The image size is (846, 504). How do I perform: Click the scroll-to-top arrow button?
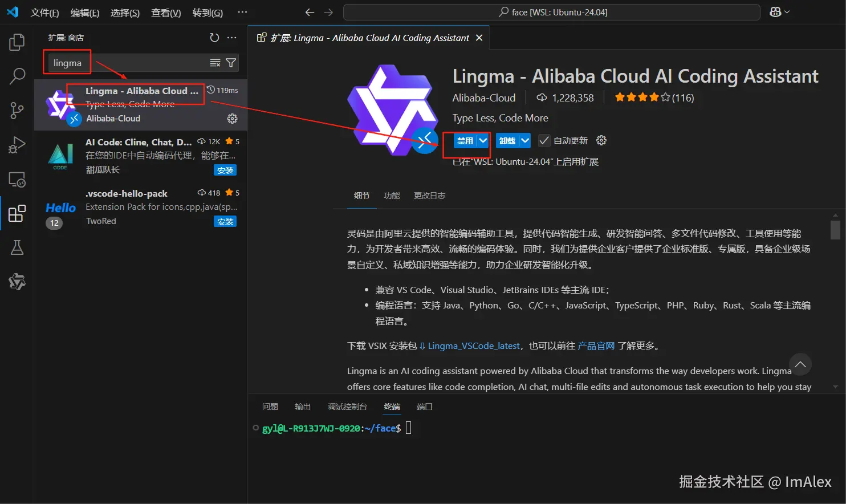point(800,364)
